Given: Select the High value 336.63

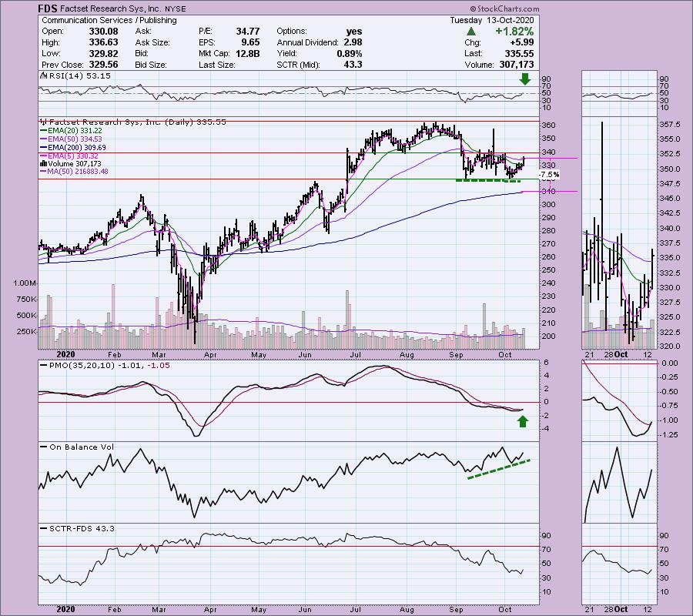Looking at the screenshot, I should coord(103,42).
